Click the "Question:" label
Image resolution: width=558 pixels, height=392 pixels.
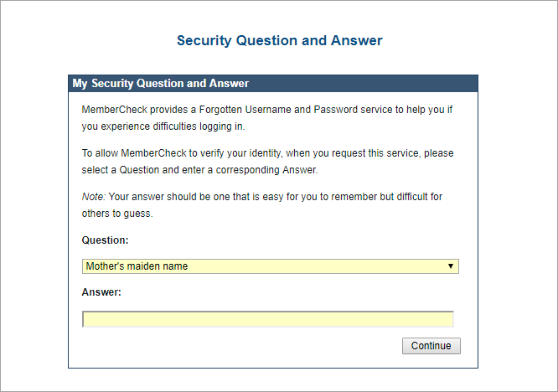(105, 240)
